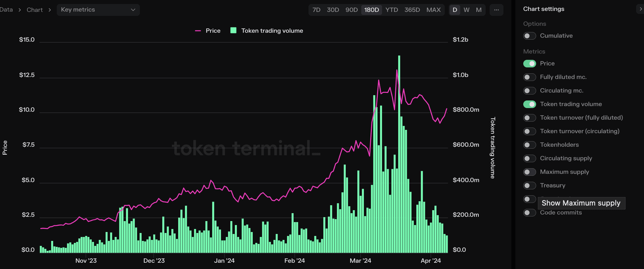644x269 pixels.
Task: Enable the Treasury metric switch
Action: [530, 185]
